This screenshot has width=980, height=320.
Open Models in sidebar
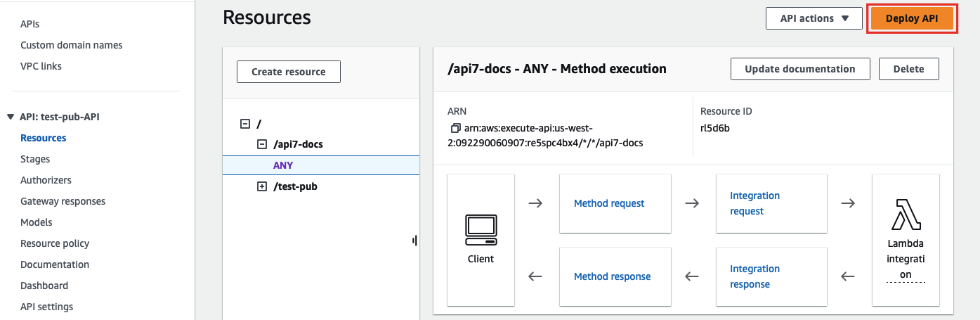pos(37,222)
